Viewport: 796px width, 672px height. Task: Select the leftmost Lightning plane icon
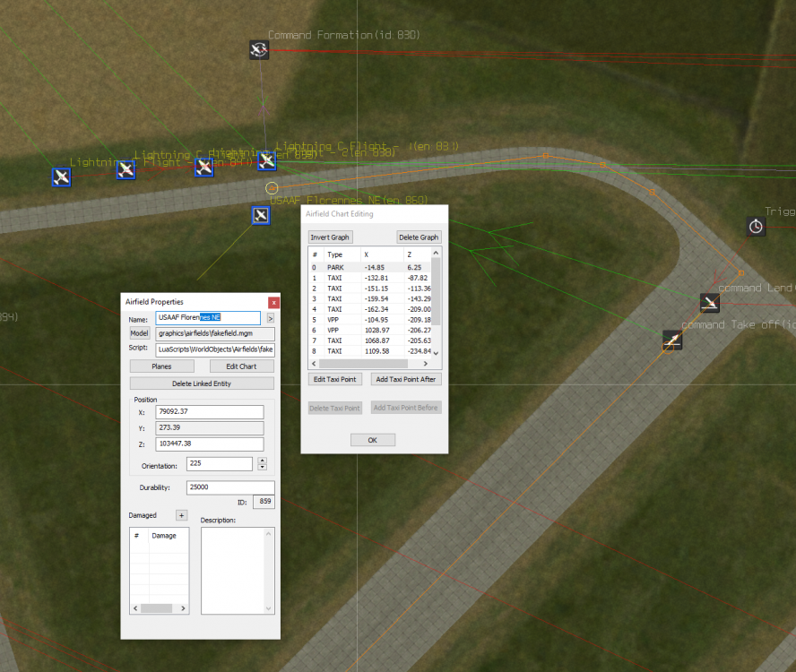click(x=61, y=177)
